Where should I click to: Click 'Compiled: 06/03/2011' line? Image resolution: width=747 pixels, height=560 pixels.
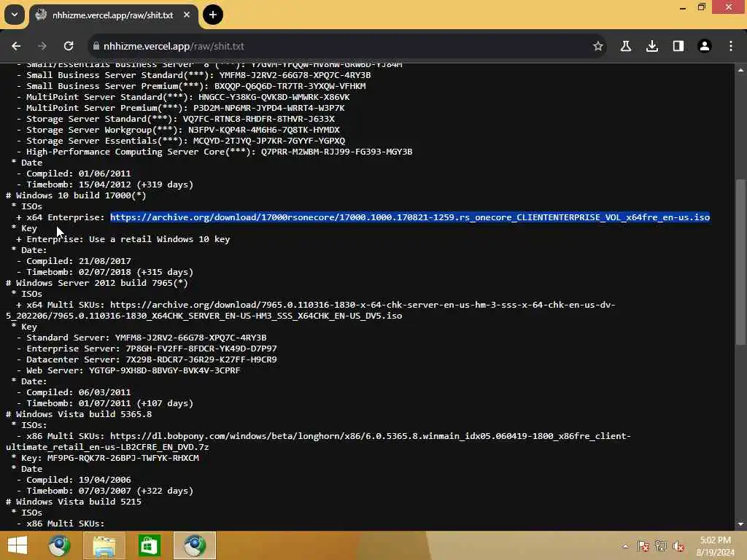coord(74,392)
